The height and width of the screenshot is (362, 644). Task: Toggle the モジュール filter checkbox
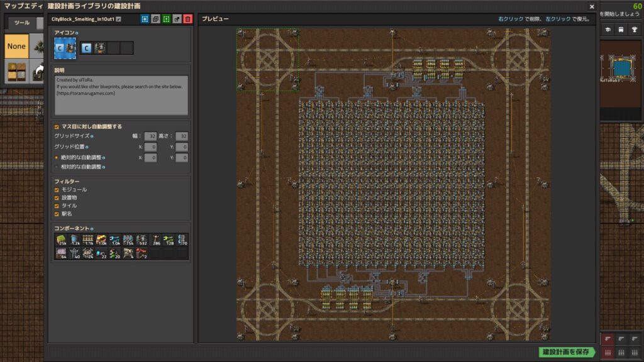[x=57, y=190]
